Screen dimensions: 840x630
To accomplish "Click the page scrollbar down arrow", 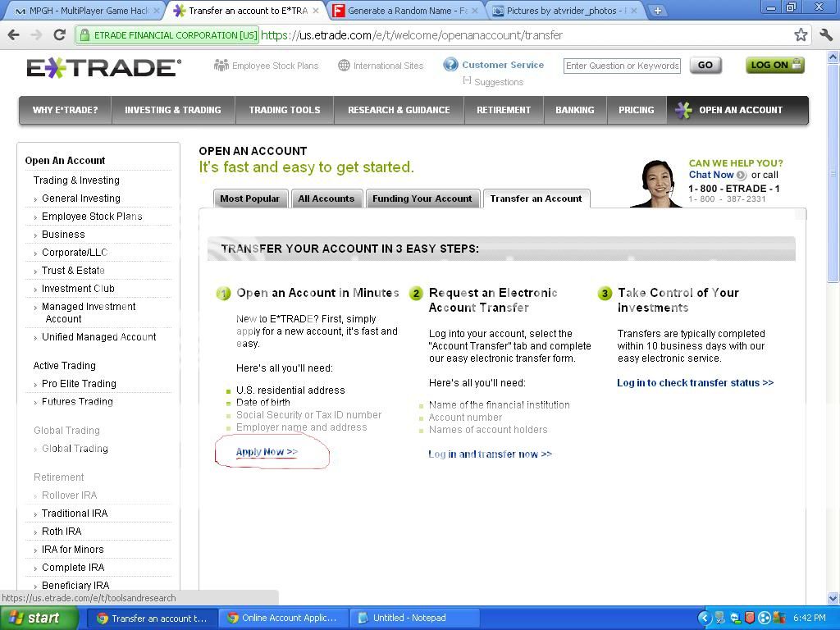I will click(833, 598).
